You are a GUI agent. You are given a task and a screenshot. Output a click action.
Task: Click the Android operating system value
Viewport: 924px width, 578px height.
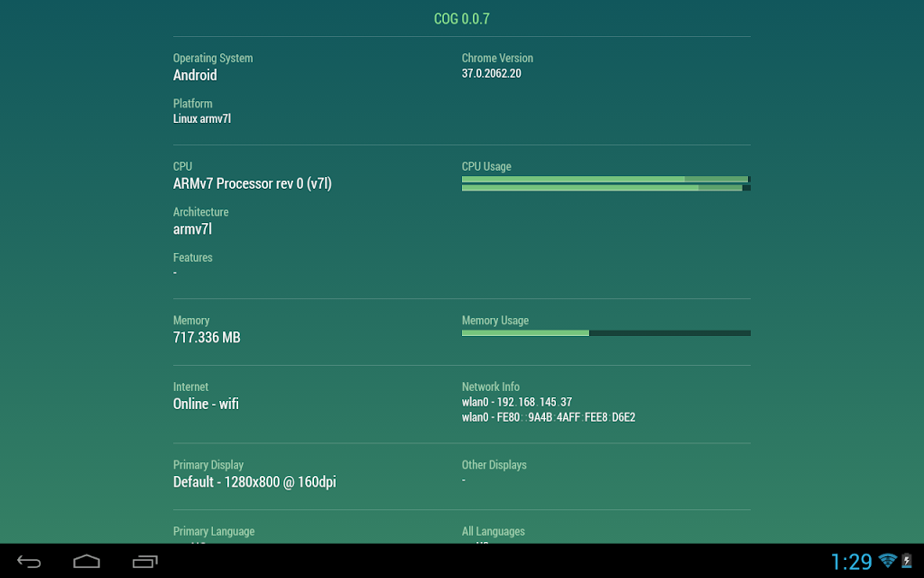coord(195,75)
